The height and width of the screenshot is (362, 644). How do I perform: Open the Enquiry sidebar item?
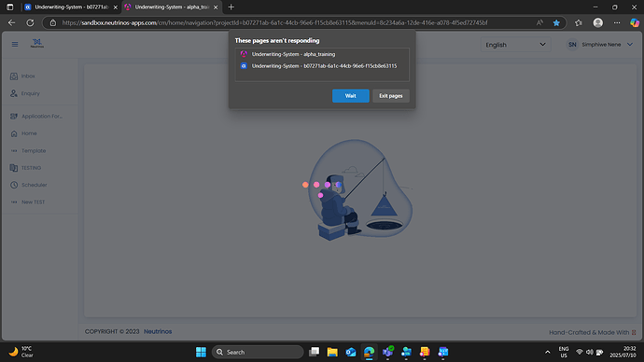pos(31,93)
